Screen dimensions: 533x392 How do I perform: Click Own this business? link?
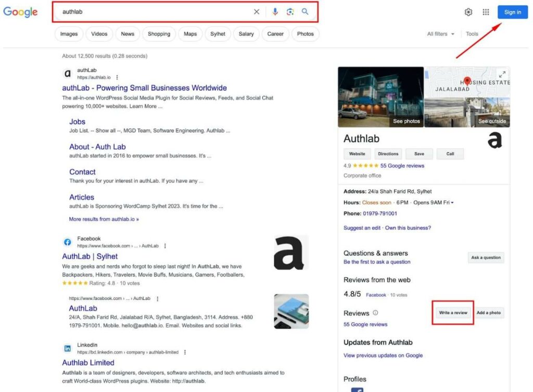pos(408,228)
